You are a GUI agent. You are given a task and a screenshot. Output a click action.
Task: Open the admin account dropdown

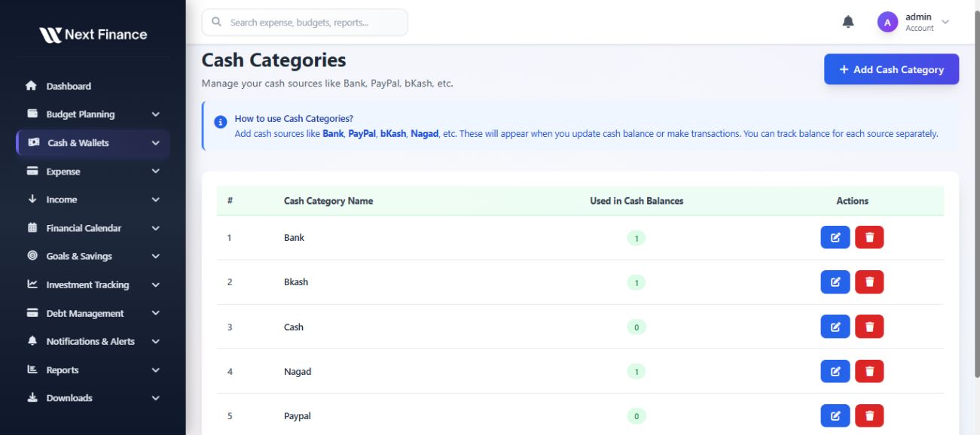click(x=945, y=22)
